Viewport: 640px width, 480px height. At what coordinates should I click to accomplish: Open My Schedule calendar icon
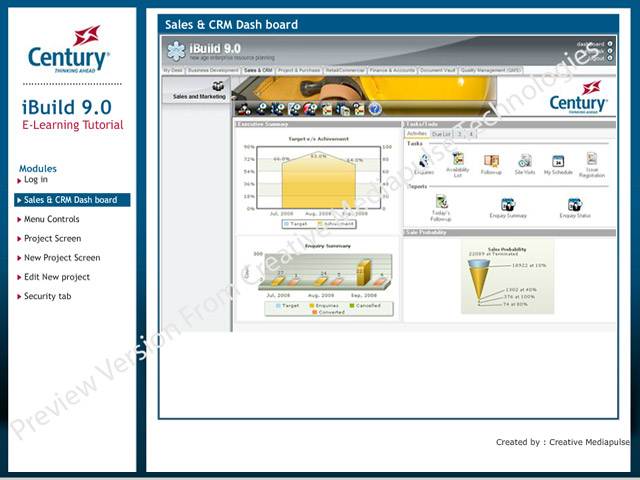click(x=558, y=160)
